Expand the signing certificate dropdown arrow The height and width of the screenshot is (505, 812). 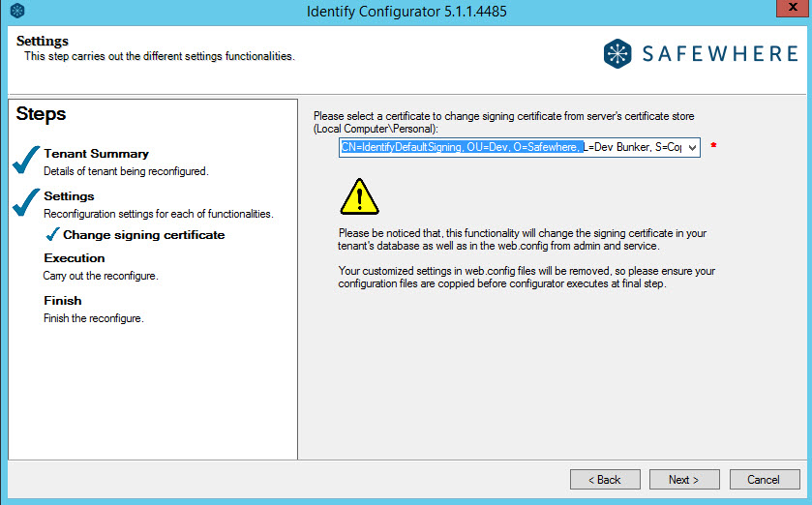691,148
